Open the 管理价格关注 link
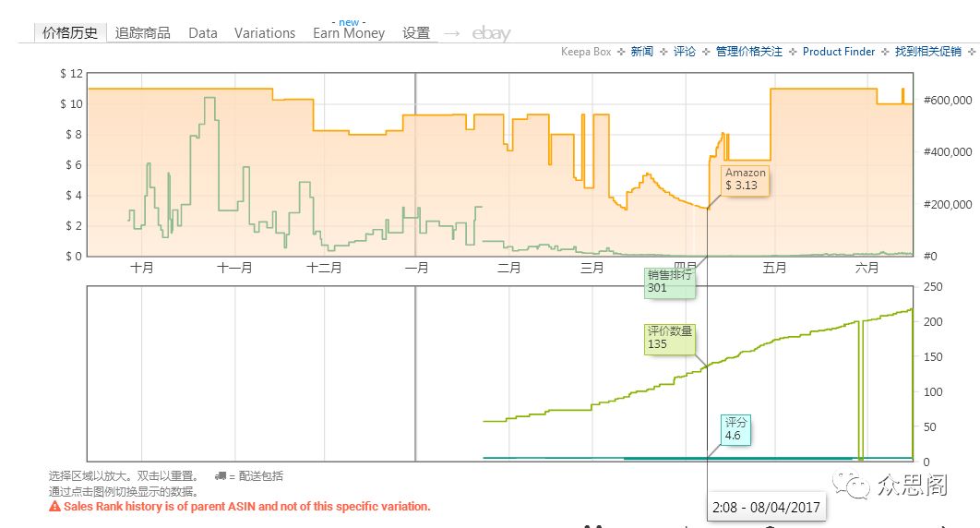980x528 pixels. [748, 52]
